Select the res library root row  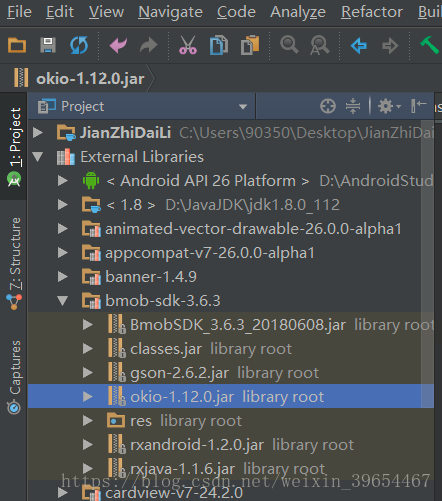click(231, 420)
